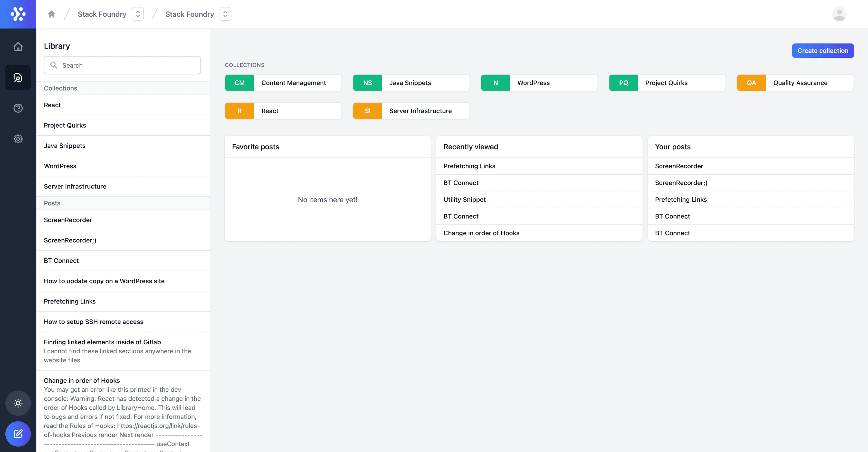Open ScreenRecorder;) under Your posts
Viewport: 868px width, 452px height.
point(681,183)
